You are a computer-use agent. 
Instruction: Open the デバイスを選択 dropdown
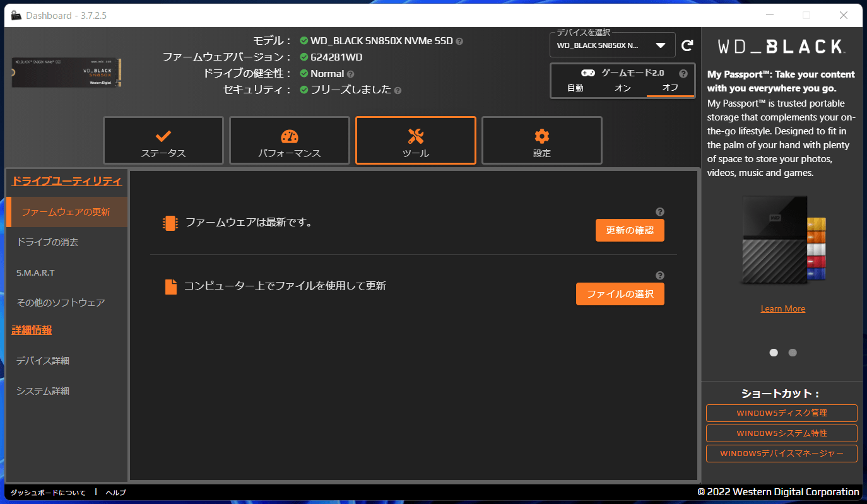pos(612,45)
